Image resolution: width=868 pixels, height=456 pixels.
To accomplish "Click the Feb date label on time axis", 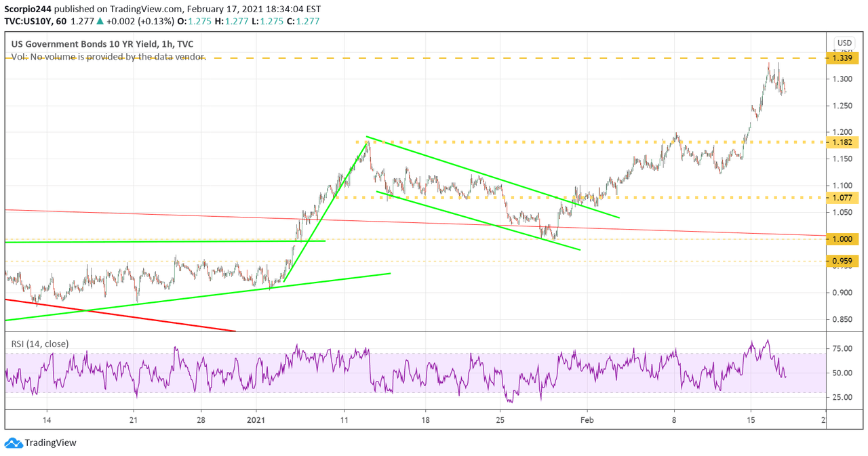I will tap(587, 419).
